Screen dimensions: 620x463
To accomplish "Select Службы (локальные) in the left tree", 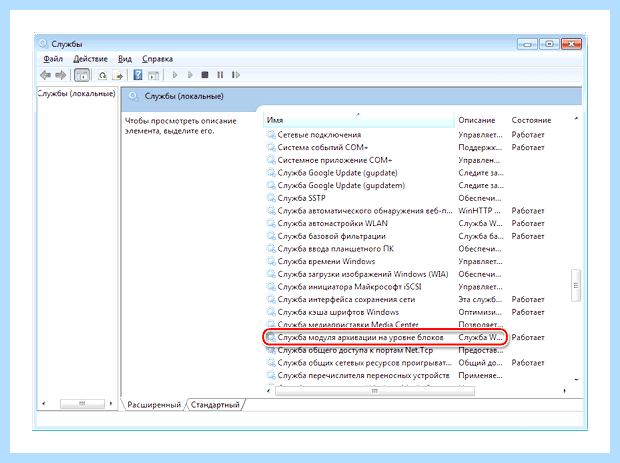I will pyautogui.click(x=77, y=93).
